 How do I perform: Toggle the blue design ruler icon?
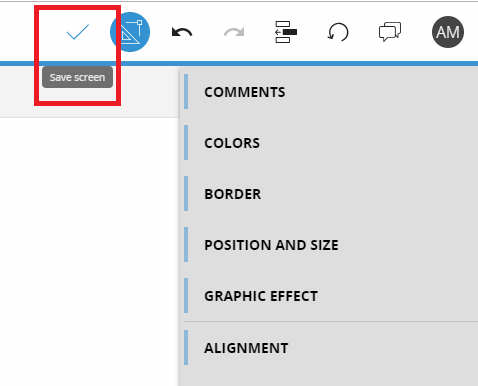pos(130,32)
